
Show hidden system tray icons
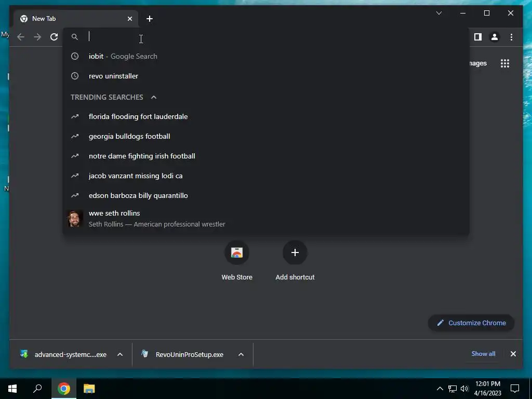pyautogui.click(x=440, y=389)
